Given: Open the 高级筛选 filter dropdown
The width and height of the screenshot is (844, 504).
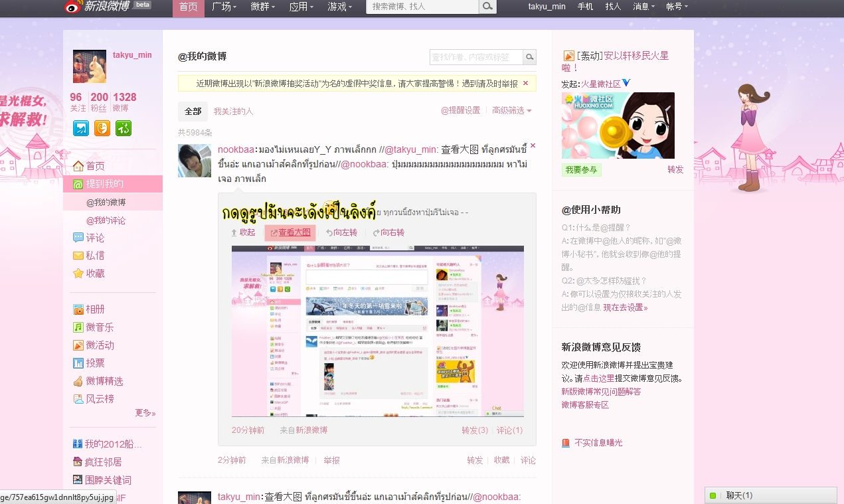Looking at the screenshot, I should [x=511, y=111].
